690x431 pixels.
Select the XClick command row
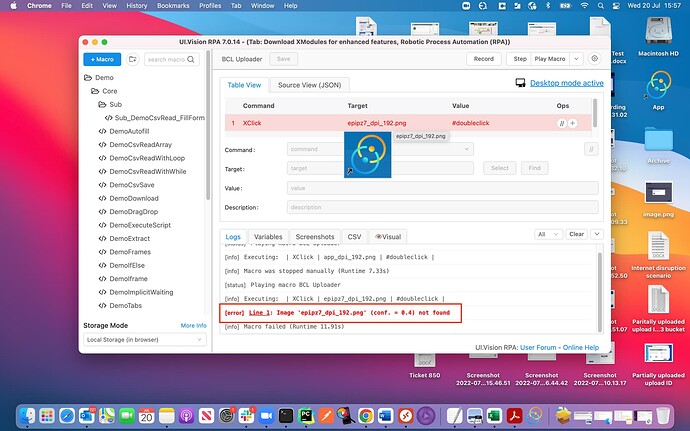coord(408,123)
